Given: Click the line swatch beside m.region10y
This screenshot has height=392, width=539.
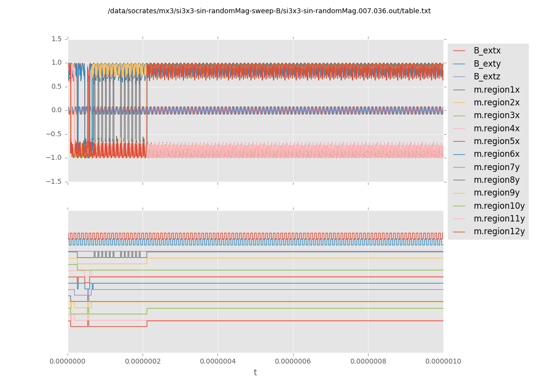Looking at the screenshot, I should point(459,206).
